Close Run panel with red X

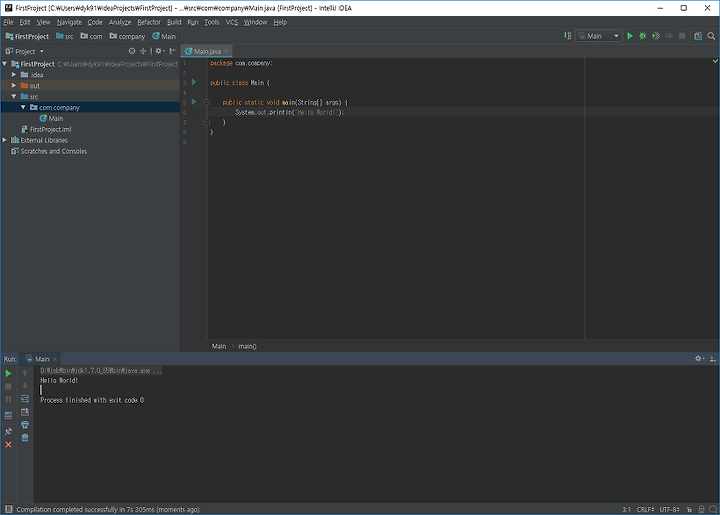(8, 444)
